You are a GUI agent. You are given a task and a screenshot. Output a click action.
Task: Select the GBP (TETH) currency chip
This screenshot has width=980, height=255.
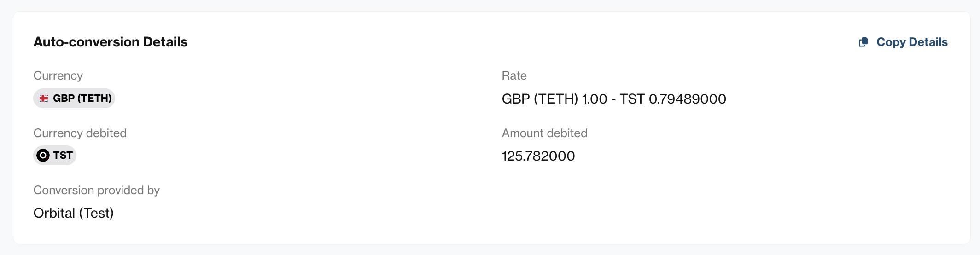[74, 98]
